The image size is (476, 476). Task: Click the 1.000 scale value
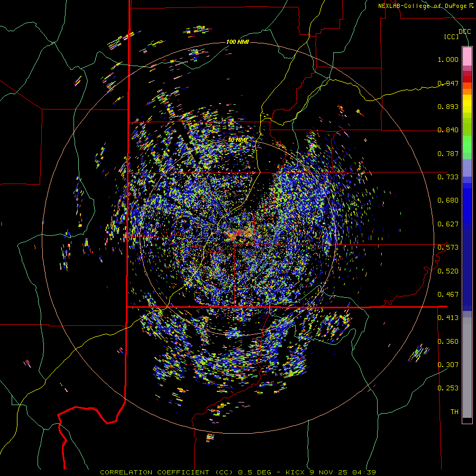pos(448,59)
